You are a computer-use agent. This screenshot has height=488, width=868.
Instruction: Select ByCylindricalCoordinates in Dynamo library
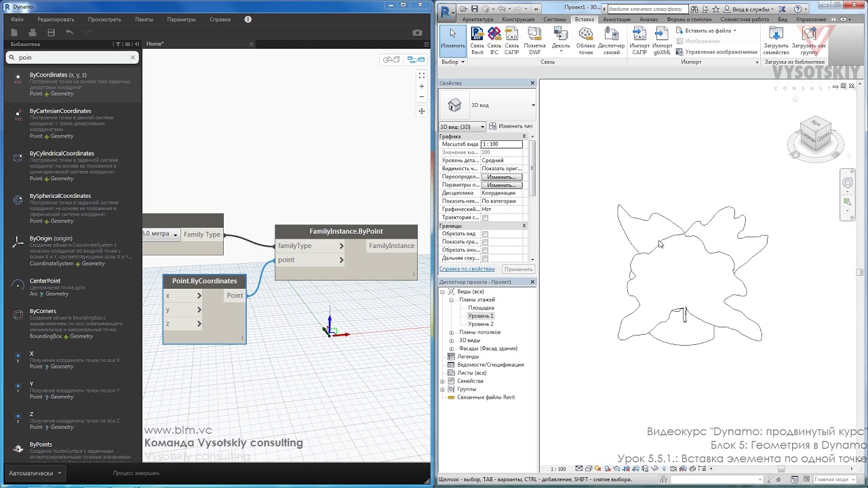pos(62,153)
